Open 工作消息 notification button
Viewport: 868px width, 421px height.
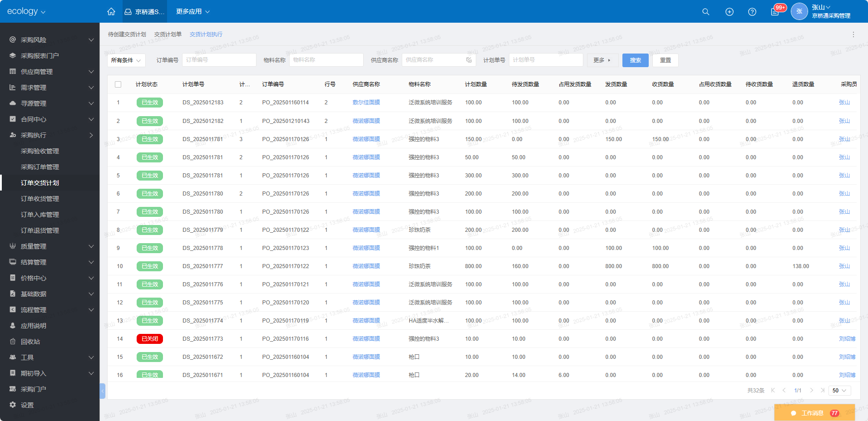tap(814, 413)
